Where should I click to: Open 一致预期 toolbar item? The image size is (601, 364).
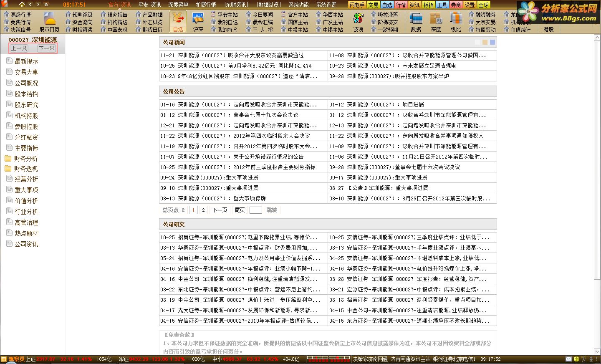[x=384, y=30]
